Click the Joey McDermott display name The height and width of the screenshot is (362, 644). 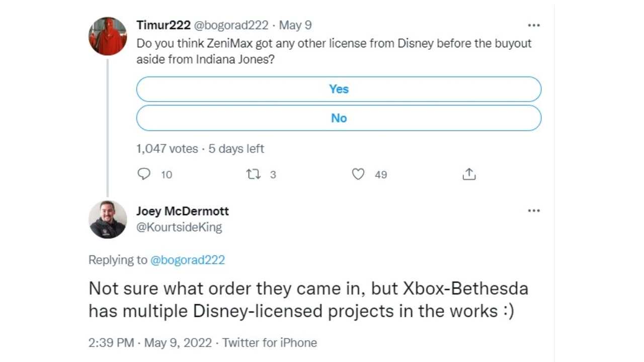pos(182,211)
